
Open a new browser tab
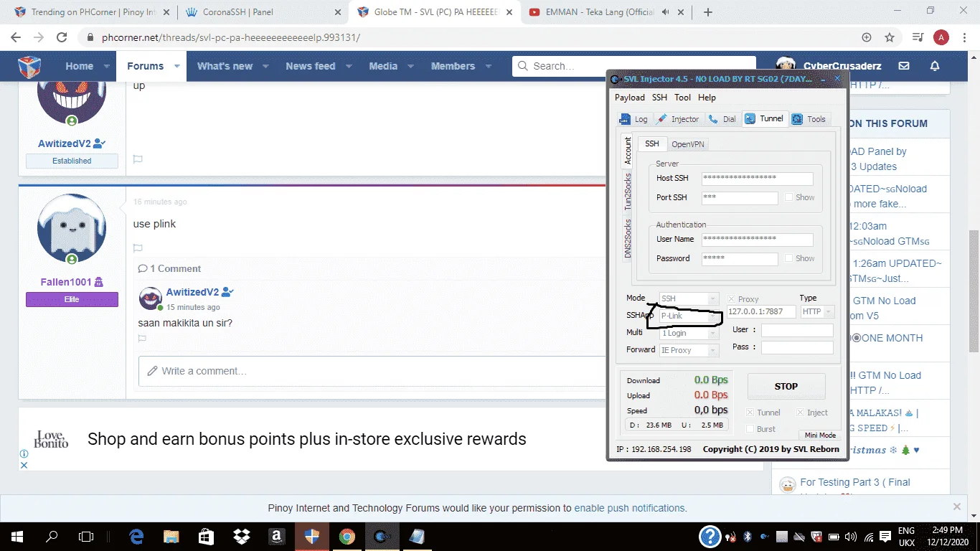pyautogui.click(x=708, y=12)
